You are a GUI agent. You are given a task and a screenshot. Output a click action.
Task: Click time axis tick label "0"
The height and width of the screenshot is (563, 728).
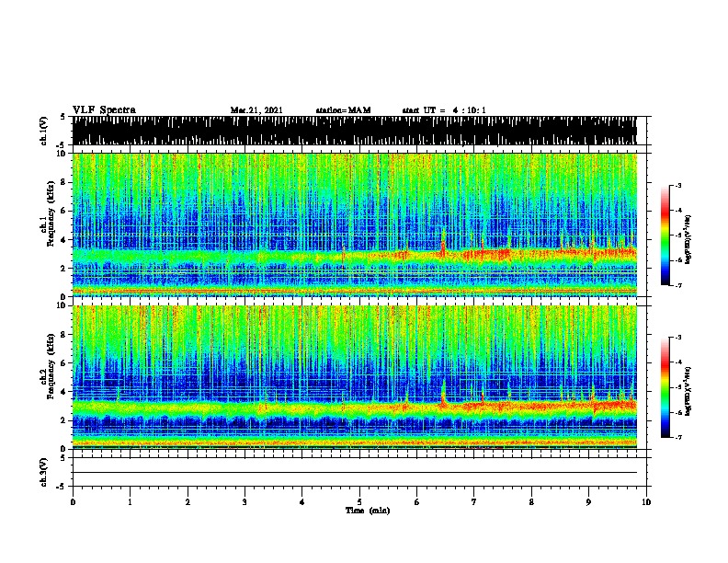(x=73, y=502)
